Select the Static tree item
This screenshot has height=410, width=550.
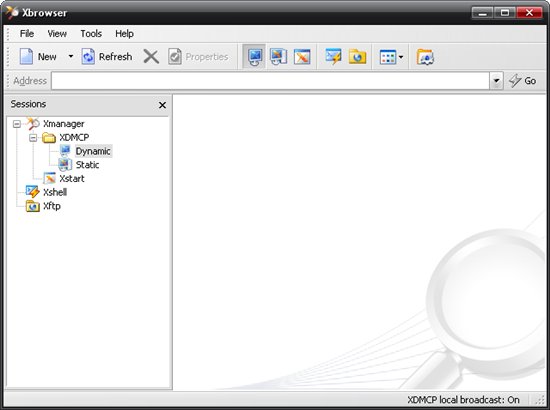pos(87,165)
